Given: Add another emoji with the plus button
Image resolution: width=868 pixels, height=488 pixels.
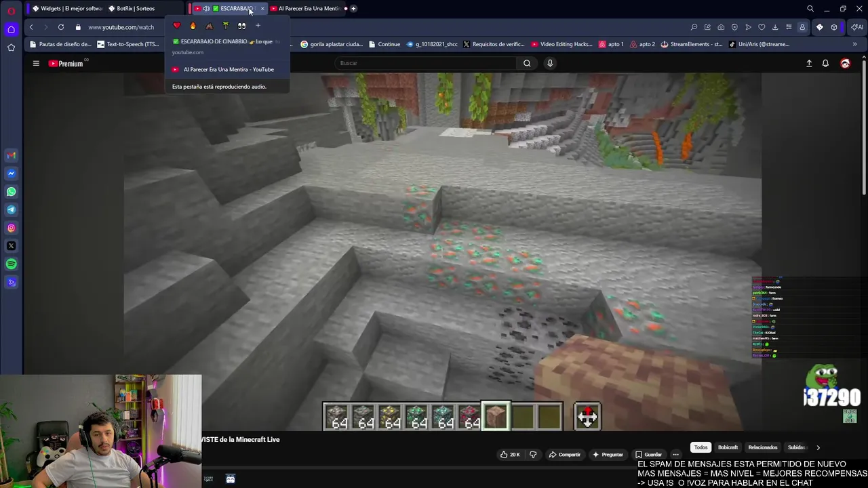Looking at the screenshot, I should [x=258, y=26].
